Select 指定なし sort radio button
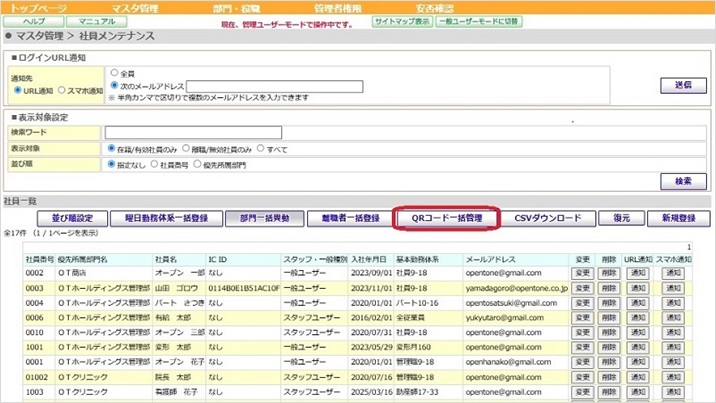This screenshot has width=716, height=403. click(x=111, y=164)
